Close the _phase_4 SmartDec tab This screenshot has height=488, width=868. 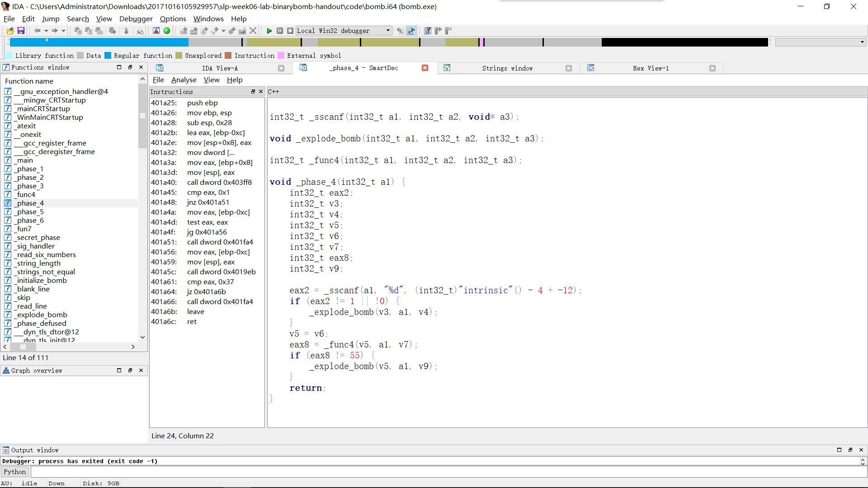(x=425, y=68)
